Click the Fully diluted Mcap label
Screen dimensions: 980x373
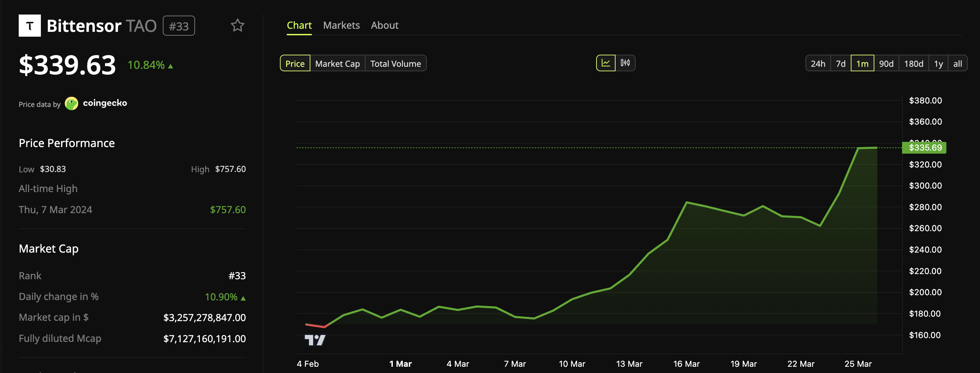[60, 338]
